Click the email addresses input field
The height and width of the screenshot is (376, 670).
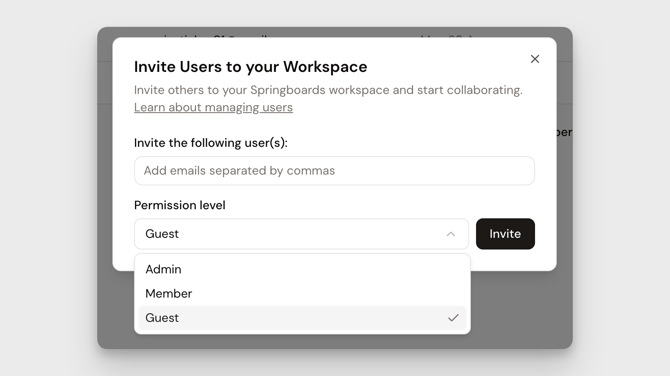pyautogui.click(x=334, y=170)
